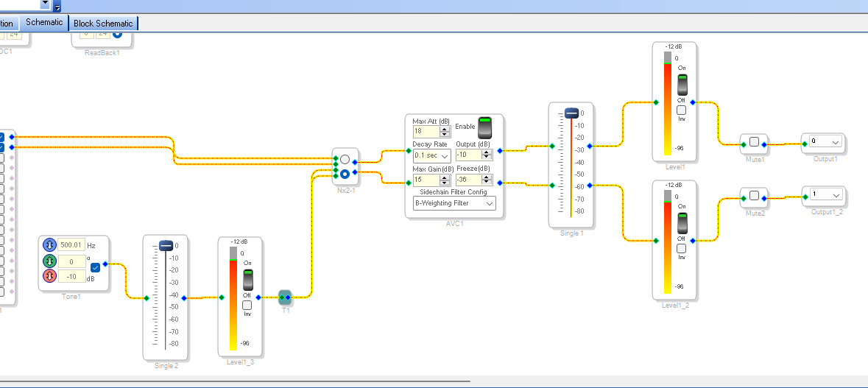Click AVC1 upper input pin
The image size is (868, 388).
409,150
